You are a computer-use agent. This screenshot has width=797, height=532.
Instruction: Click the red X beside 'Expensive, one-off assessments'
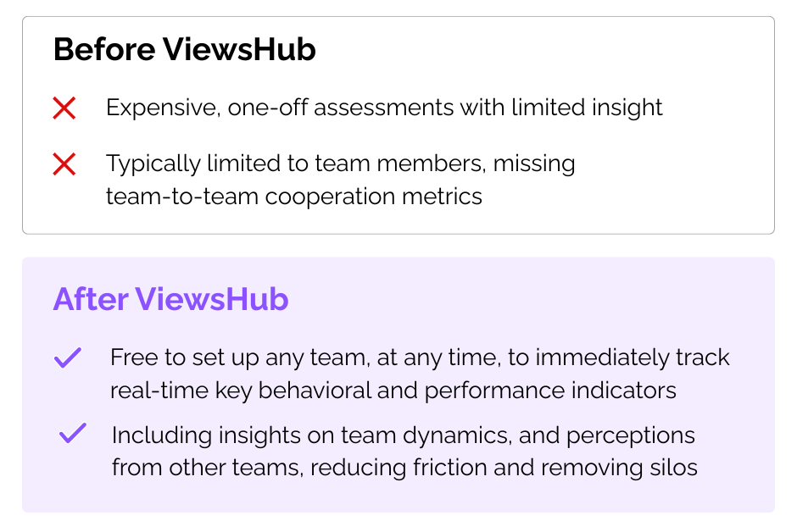coord(64,108)
